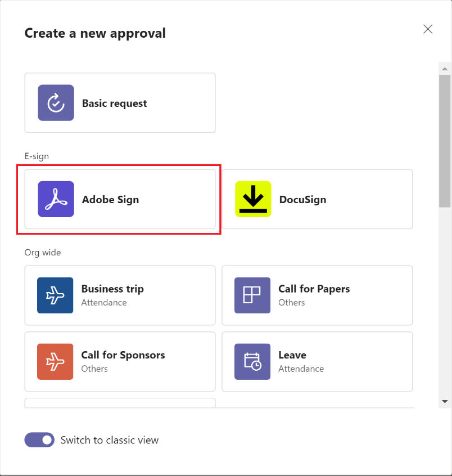Select the Business trip Attendance template
Viewport: 452px width, 476px height.
coord(120,295)
